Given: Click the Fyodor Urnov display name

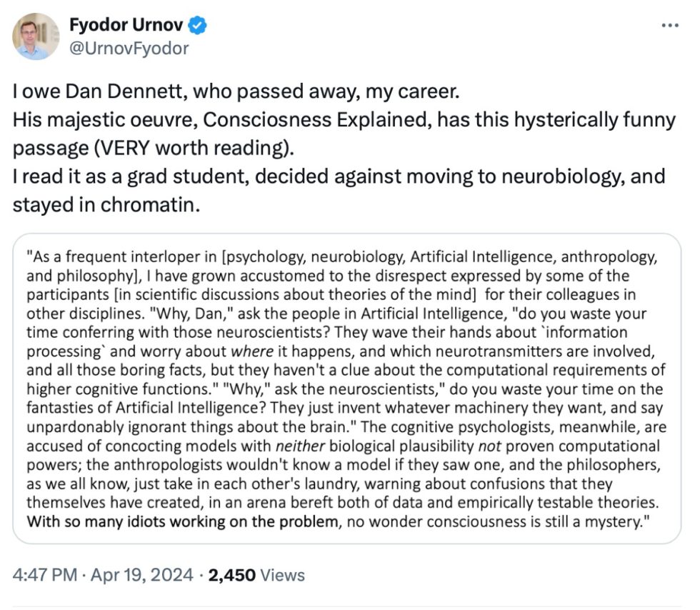Looking at the screenshot, I should coord(126,26).
